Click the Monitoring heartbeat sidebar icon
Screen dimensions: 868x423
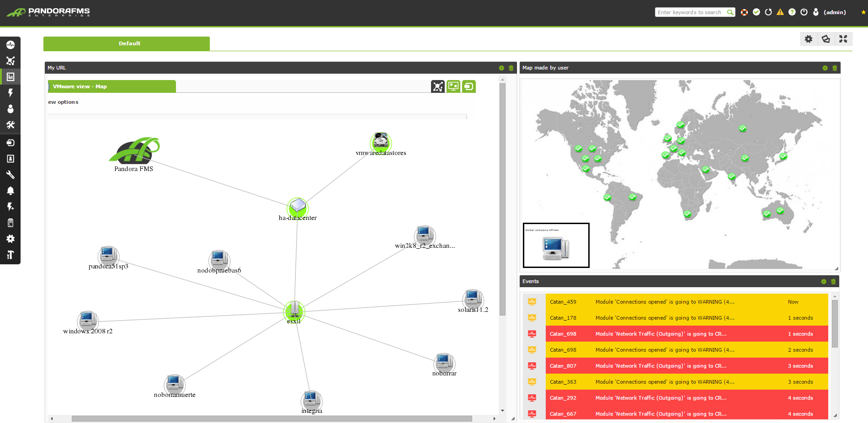(11, 45)
